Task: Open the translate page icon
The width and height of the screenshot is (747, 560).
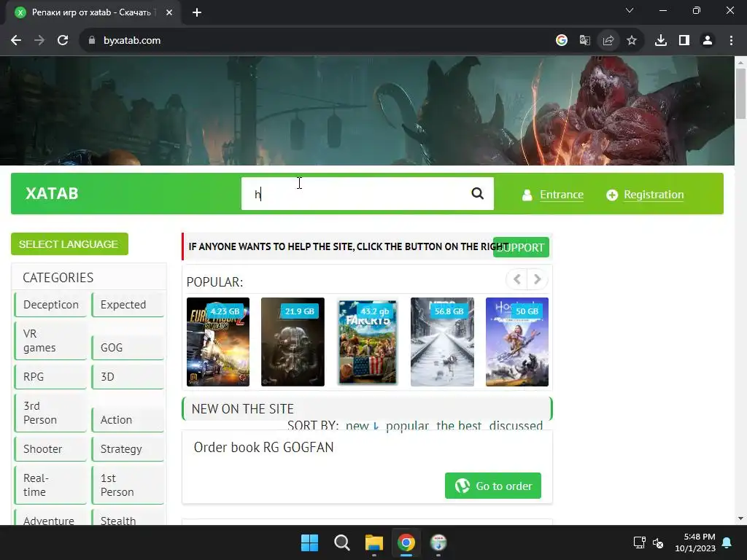Action: 585,41
